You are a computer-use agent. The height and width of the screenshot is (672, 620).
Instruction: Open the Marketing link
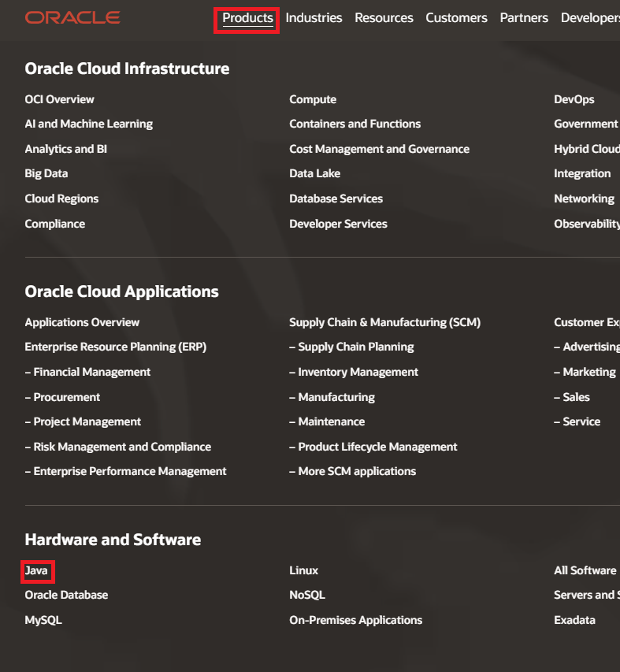(585, 372)
